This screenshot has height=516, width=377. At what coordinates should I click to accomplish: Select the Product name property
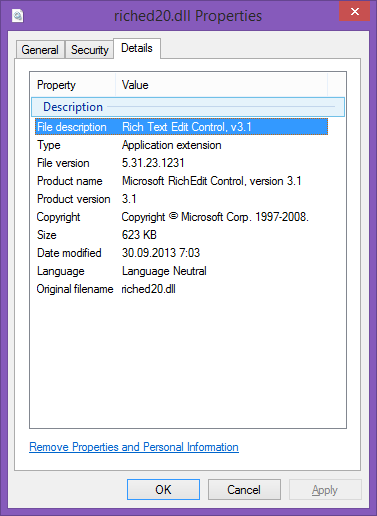point(70,181)
